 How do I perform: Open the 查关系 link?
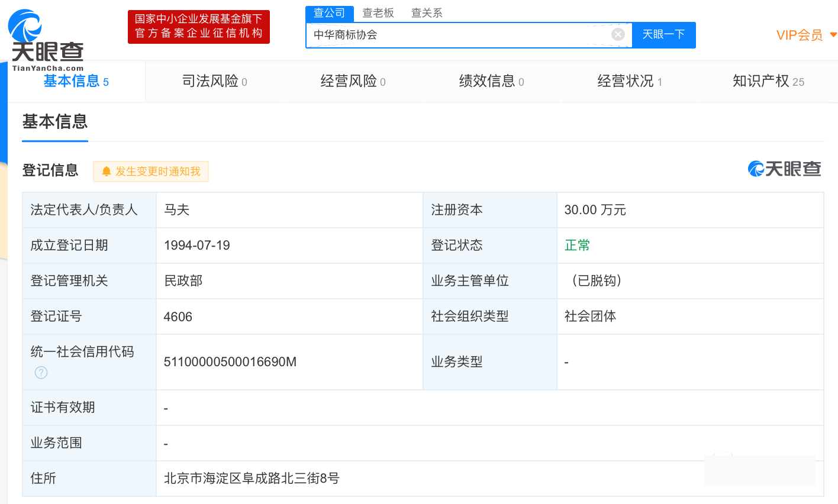427,12
